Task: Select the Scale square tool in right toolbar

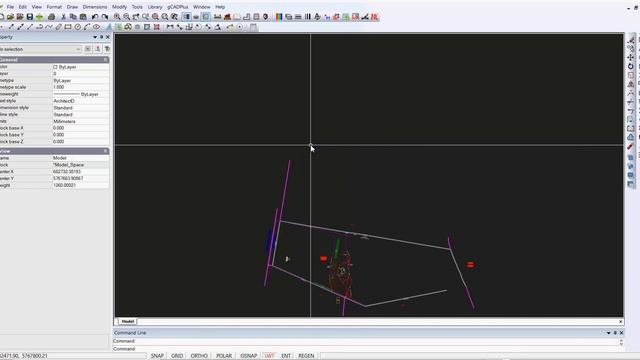Action: pos(631,75)
